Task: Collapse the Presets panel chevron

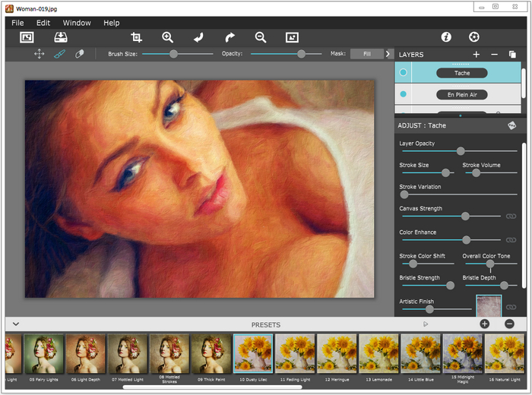Action: click(x=16, y=324)
